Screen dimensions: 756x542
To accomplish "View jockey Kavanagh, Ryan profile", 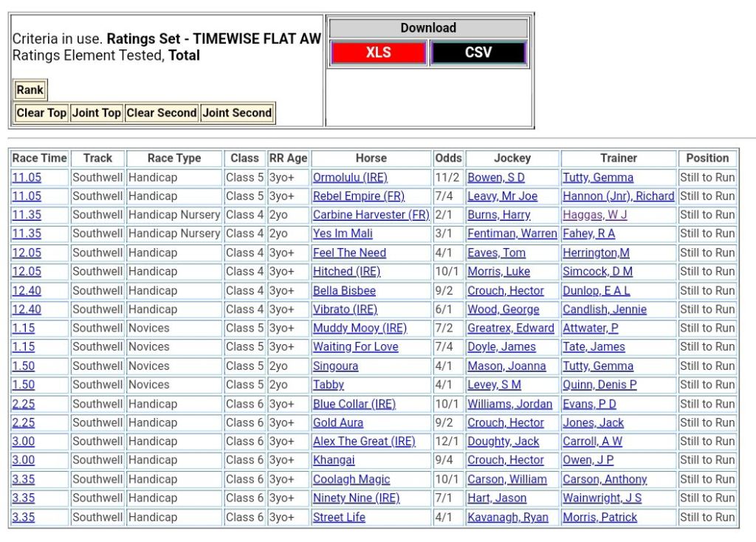I will pyautogui.click(x=507, y=517).
